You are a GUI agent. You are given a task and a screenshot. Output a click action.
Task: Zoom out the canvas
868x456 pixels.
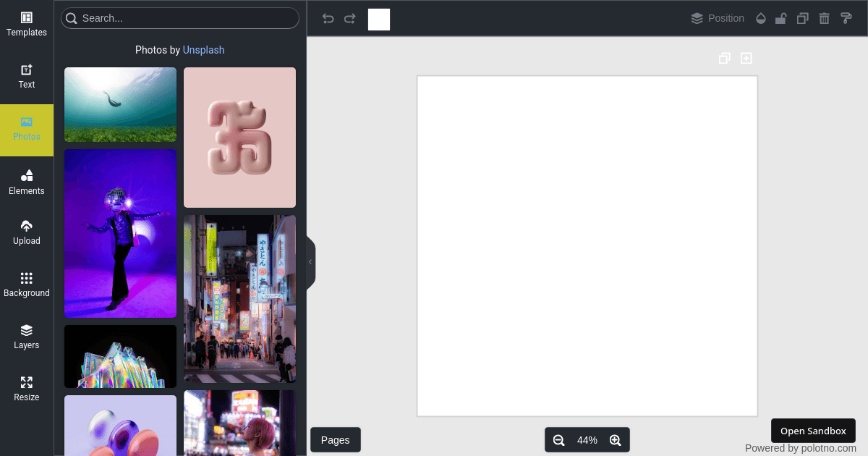(558, 440)
